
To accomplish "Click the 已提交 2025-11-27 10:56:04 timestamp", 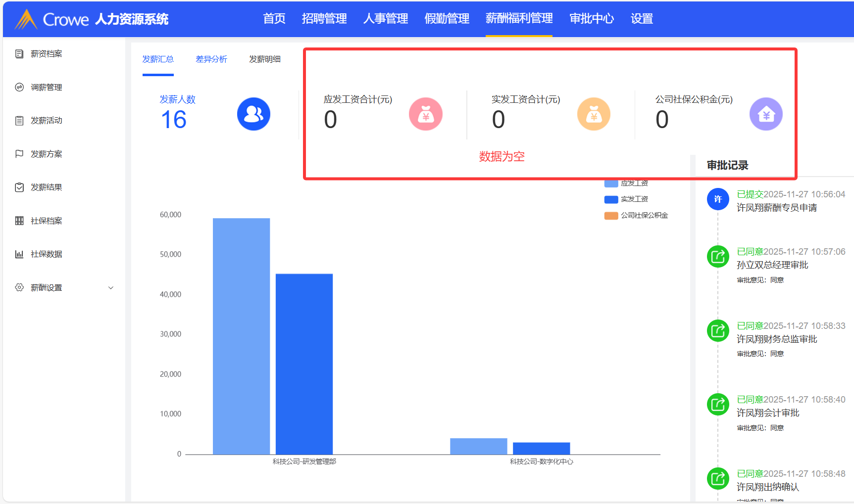I will (x=791, y=194).
